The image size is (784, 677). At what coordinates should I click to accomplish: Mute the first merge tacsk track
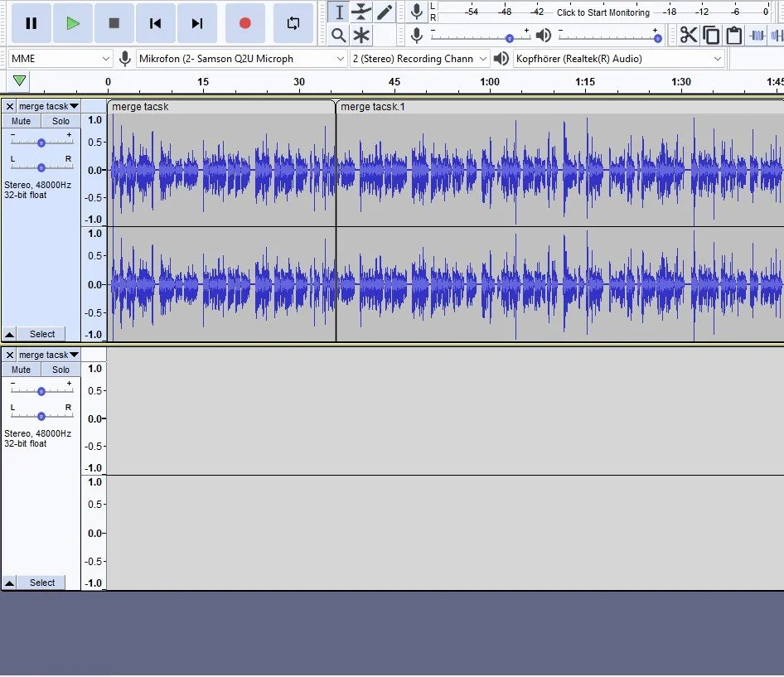21,121
